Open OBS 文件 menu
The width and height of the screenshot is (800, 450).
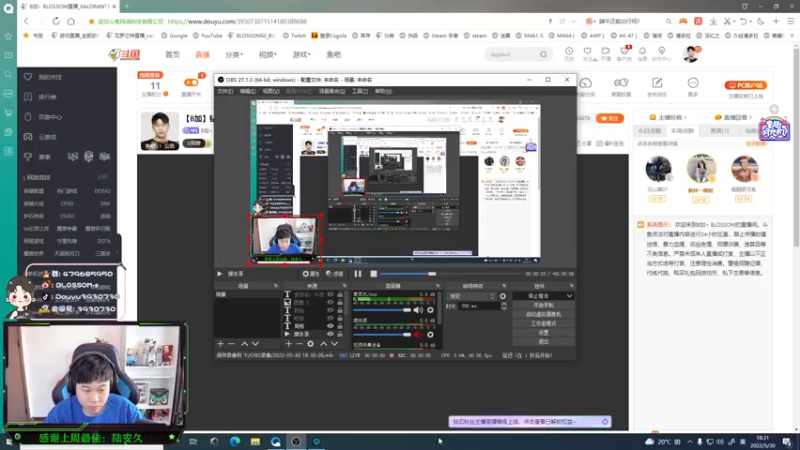[225, 91]
